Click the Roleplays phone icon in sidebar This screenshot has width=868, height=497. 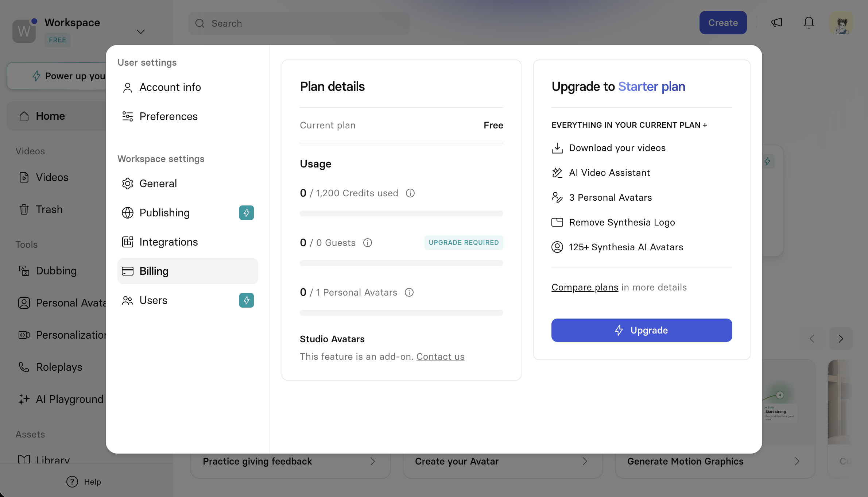coord(24,367)
